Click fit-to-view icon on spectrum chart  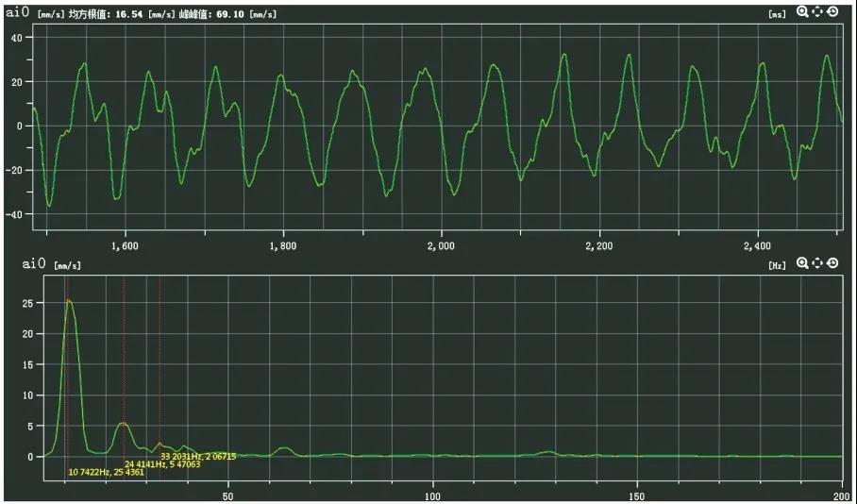(817, 263)
